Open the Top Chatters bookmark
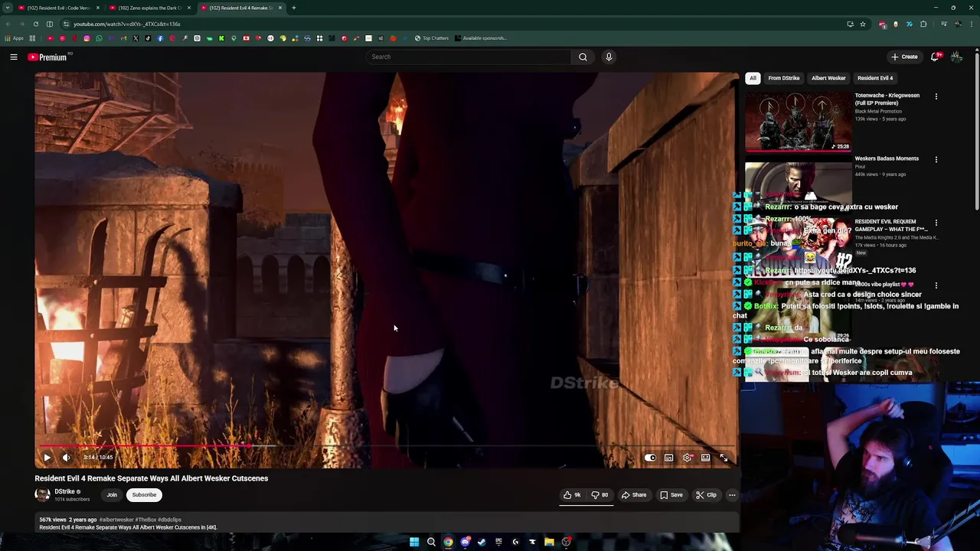980x551 pixels. click(432, 38)
